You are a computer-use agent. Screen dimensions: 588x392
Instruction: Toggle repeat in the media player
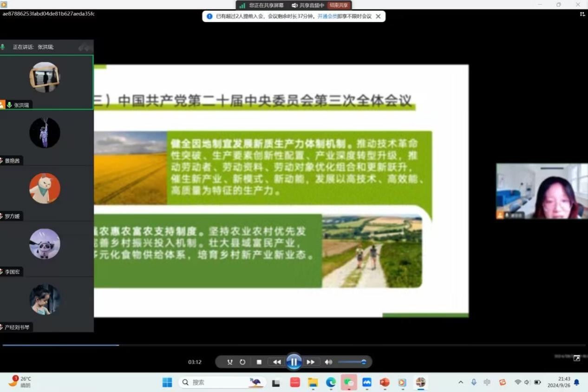[x=242, y=362]
